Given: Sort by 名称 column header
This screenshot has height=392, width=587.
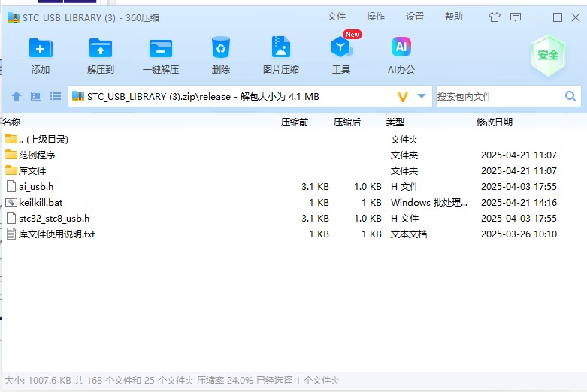Looking at the screenshot, I should point(12,122).
